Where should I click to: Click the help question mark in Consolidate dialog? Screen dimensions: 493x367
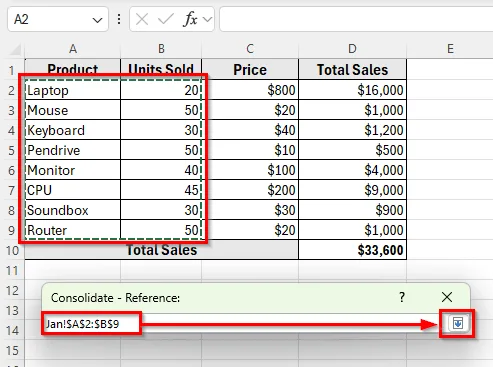point(402,297)
